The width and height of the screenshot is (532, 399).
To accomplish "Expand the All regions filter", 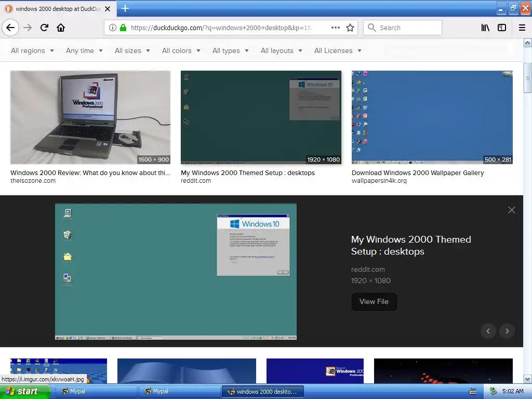I will pos(32,50).
